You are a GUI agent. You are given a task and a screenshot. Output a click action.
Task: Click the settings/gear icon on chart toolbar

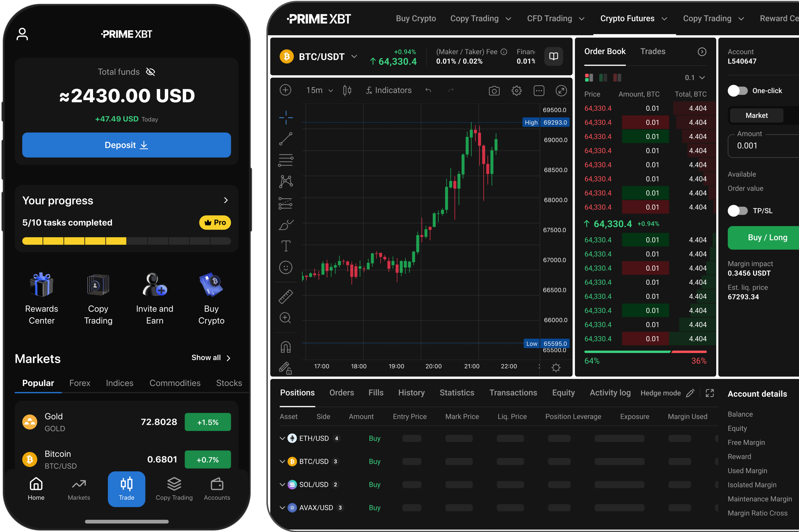coord(516,90)
